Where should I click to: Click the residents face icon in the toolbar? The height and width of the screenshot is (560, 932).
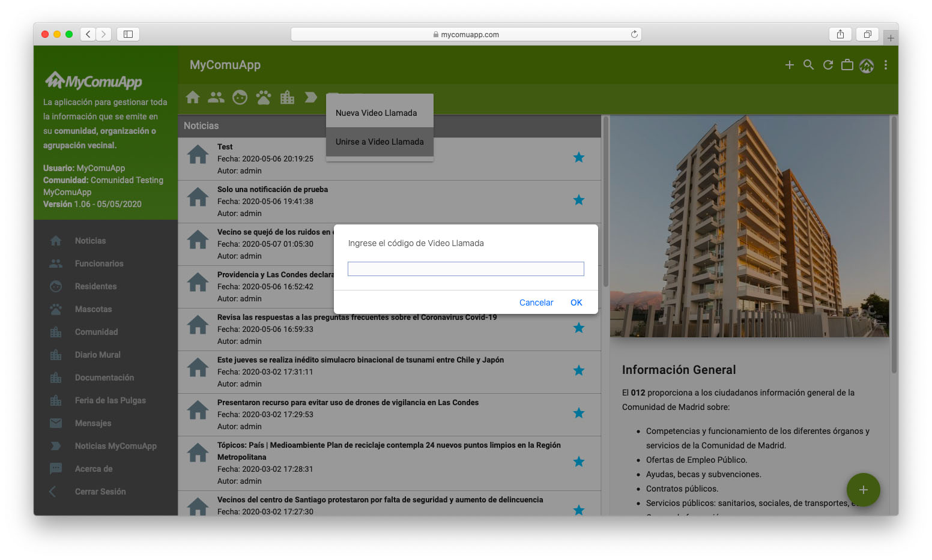pyautogui.click(x=240, y=97)
